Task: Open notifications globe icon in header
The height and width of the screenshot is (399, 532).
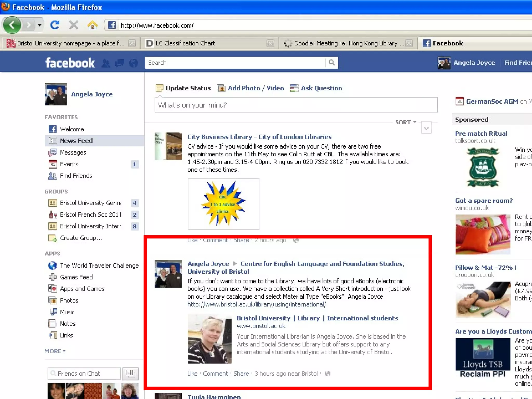Action: click(x=134, y=63)
